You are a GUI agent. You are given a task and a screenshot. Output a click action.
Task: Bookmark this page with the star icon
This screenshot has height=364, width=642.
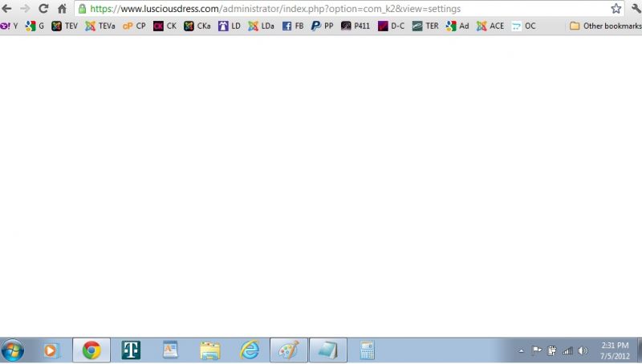pos(616,9)
